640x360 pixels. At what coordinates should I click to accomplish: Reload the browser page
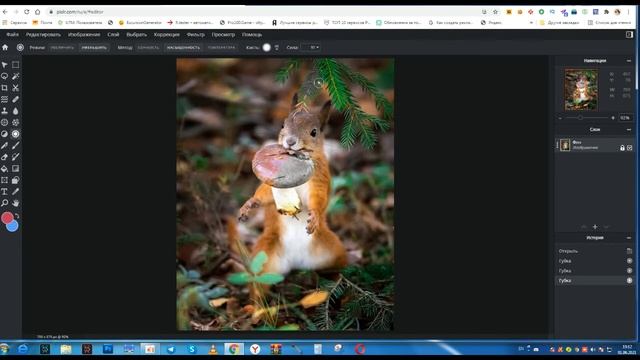27,12
